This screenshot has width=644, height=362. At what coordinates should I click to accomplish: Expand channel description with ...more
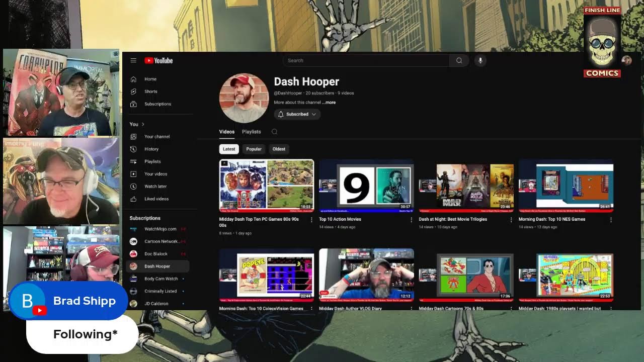tap(329, 103)
